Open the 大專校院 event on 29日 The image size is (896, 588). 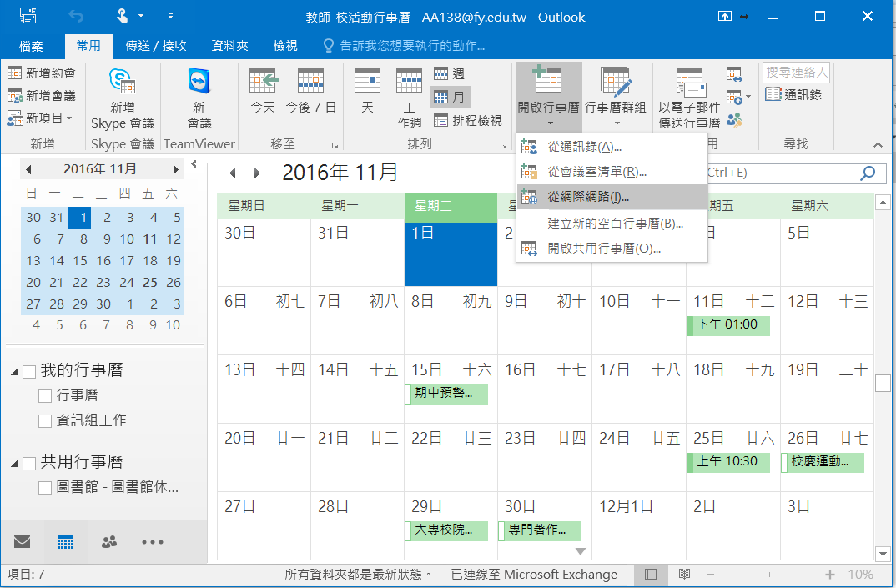tap(446, 530)
